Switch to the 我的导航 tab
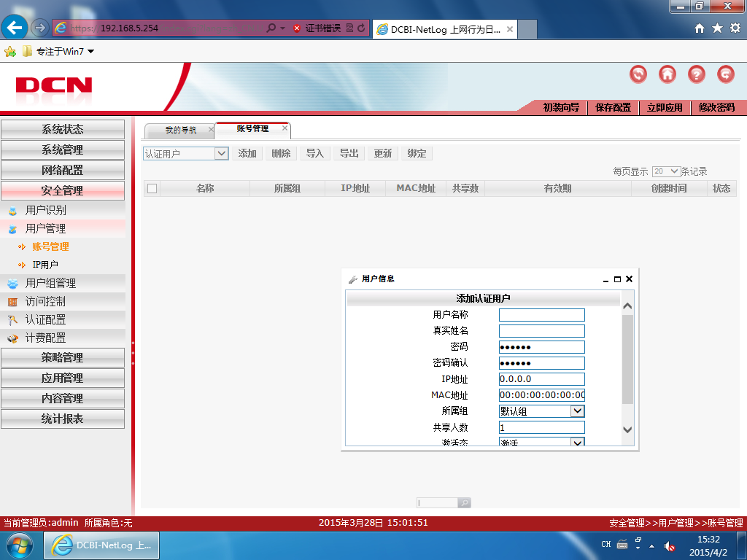The width and height of the screenshot is (747, 560). coord(181,130)
